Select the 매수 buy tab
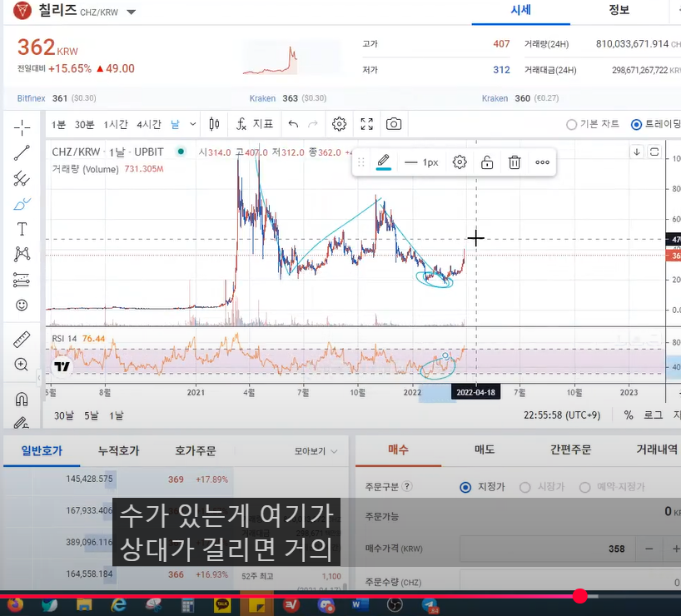681x616 pixels. pyautogui.click(x=398, y=450)
